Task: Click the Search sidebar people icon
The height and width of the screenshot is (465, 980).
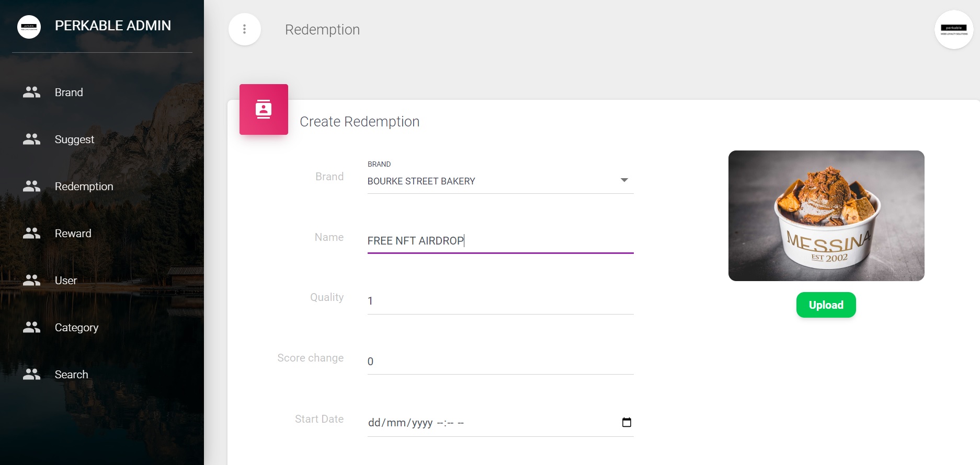Action: click(x=31, y=375)
